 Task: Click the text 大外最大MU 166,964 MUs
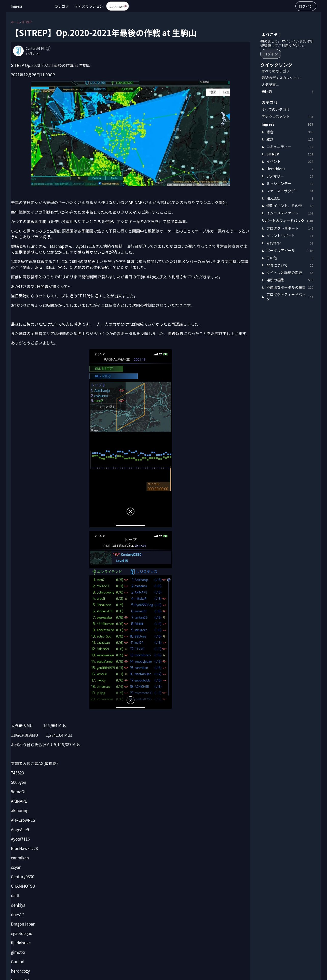[38, 726]
